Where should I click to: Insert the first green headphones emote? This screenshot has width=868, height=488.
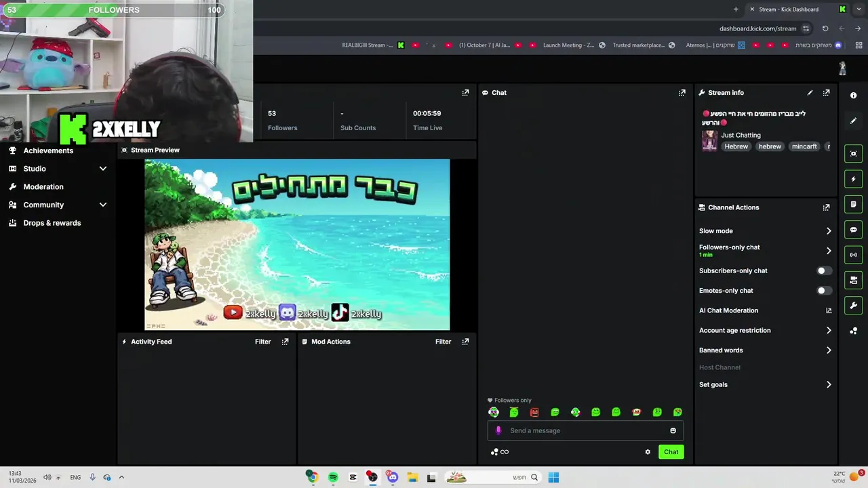[x=494, y=412]
